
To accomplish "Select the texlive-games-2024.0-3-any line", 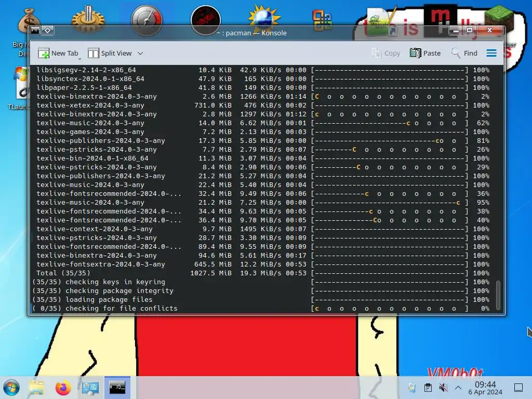I will click(x=263, y=131).
